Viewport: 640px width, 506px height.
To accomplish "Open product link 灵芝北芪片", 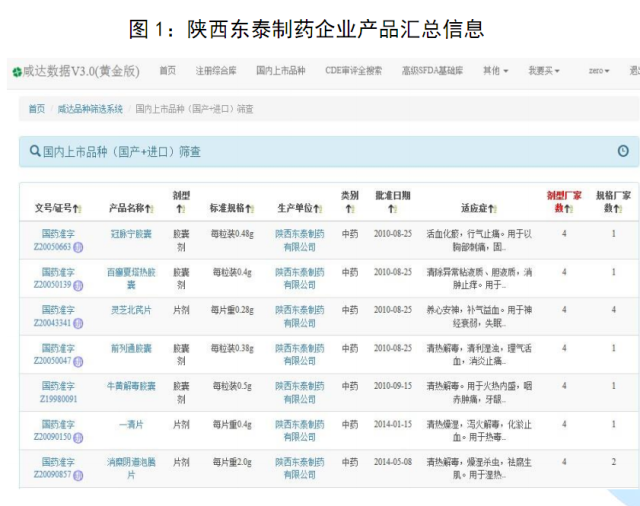I will [x=131, y=310].
